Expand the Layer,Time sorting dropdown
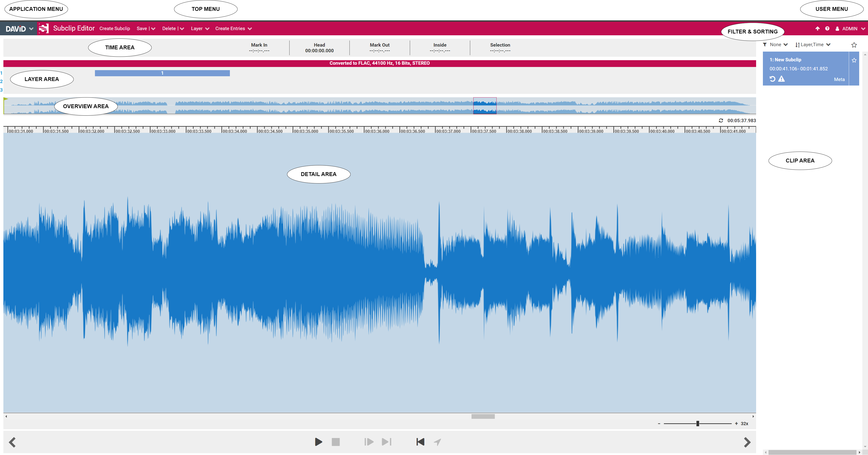 pyautogui.click(x=813, y=45)
